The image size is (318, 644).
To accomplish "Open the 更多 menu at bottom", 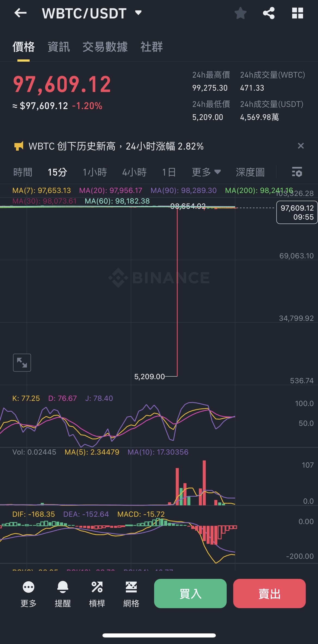I will pos(29,594).
